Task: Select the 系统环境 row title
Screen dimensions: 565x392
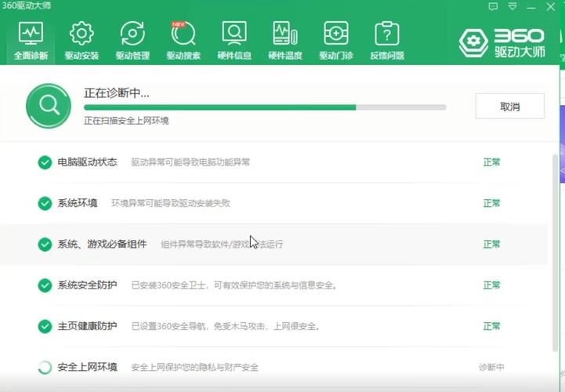Action: [x=78, y=203]
